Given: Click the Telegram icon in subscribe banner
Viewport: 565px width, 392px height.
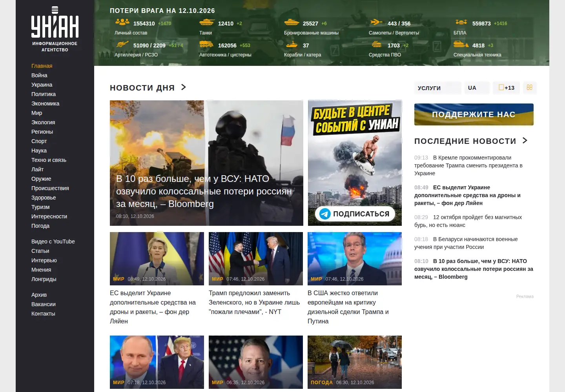Looking at the screenshot, I should click(x=325, y=214).
